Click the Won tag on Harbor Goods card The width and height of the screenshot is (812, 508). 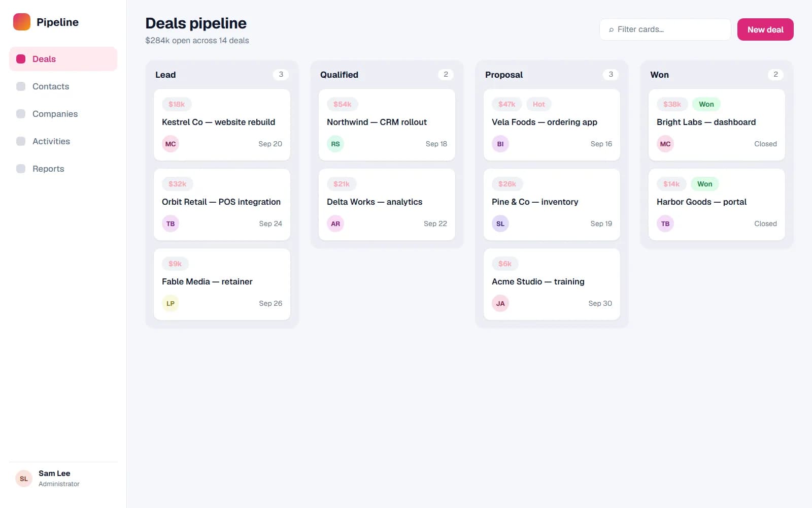click(x=705, y=184)
